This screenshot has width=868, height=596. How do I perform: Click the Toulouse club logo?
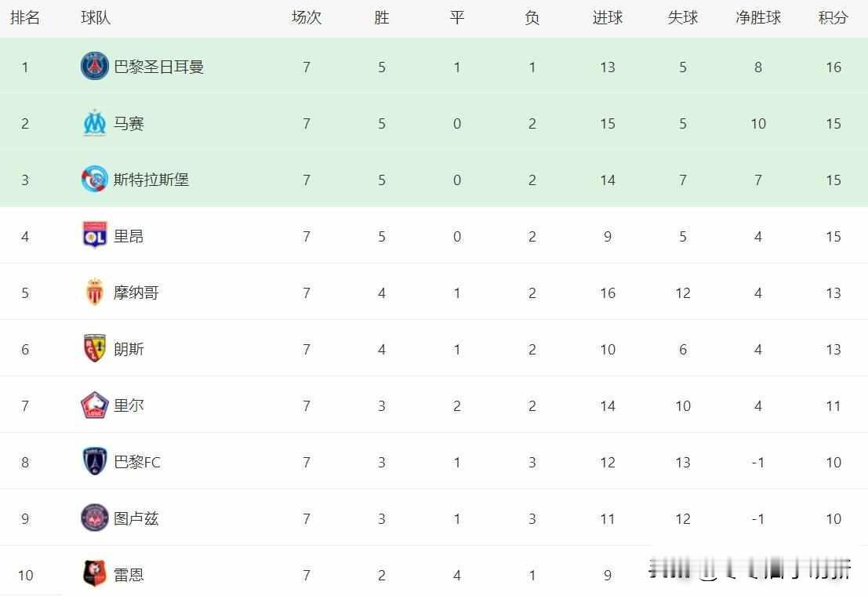[x=94, y=518]
